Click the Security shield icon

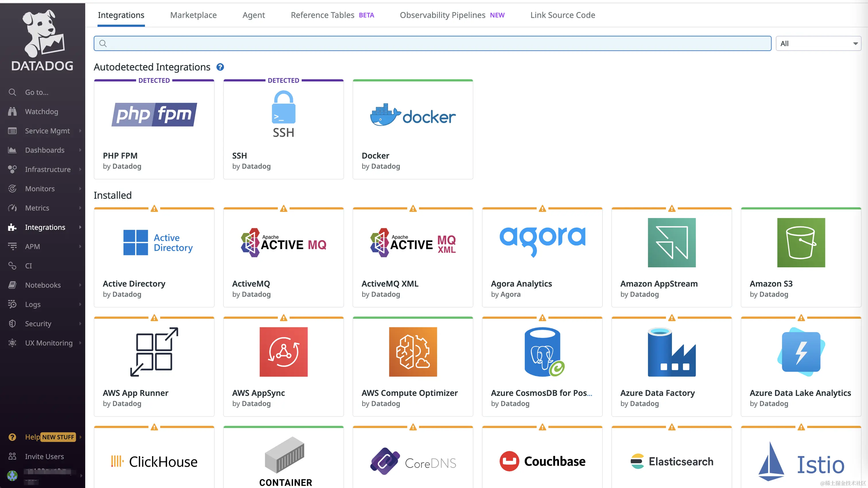coord(12,324)
